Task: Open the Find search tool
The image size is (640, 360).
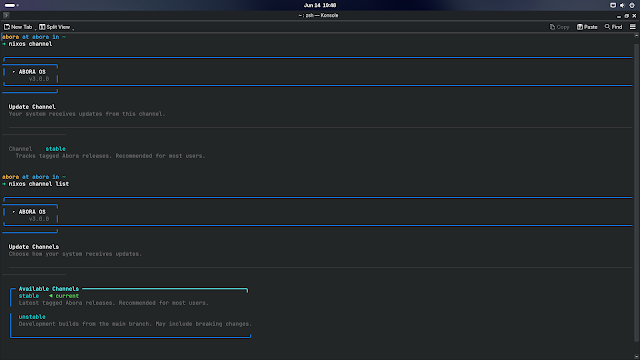Action: point(613,27)
